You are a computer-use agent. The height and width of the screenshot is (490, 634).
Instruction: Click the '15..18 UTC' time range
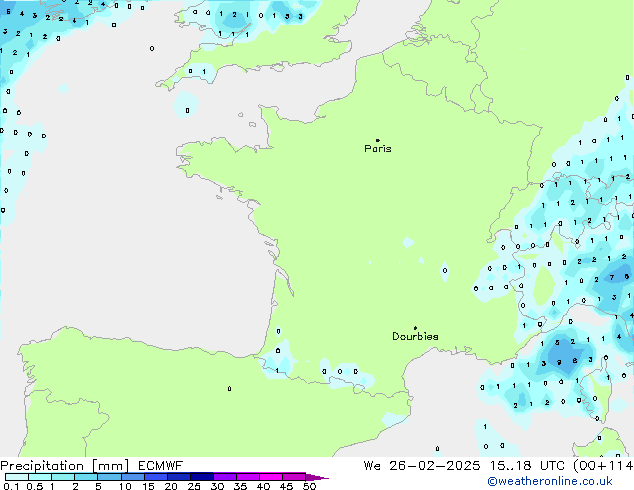(x=527, y=466)
